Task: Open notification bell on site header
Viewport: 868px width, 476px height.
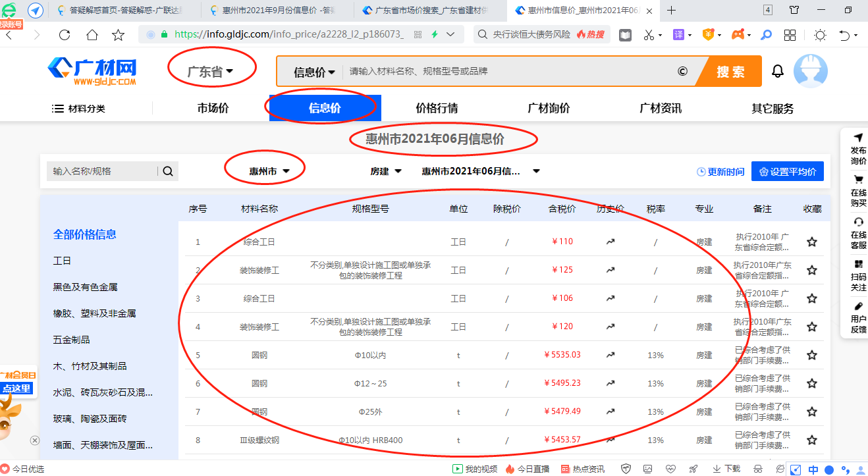Action: point(778,71)
